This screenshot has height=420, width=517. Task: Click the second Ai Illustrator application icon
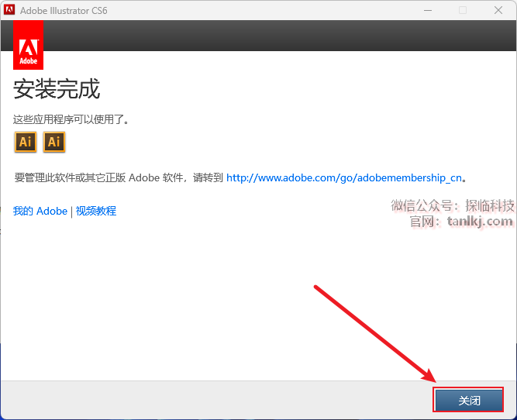[54, 142]
